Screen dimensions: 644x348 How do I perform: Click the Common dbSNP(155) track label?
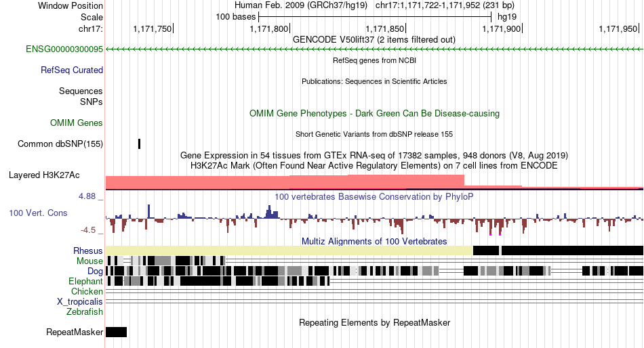pos(60,144)
